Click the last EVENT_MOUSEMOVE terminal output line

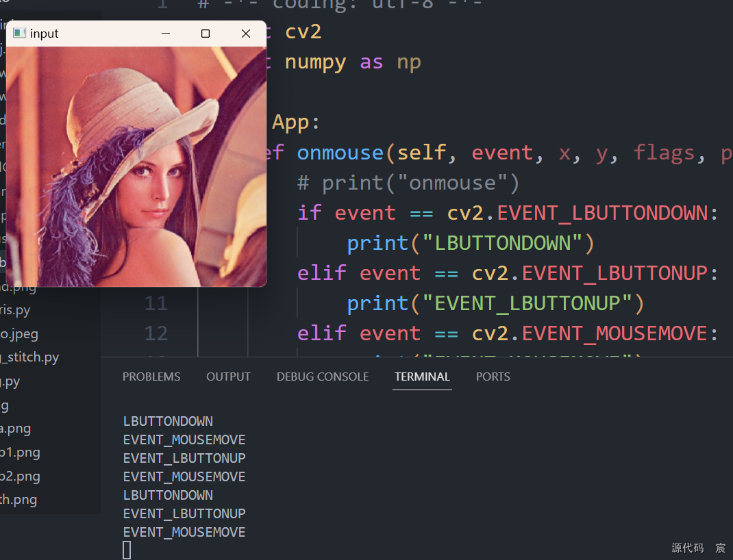click(x=184, y=532)
